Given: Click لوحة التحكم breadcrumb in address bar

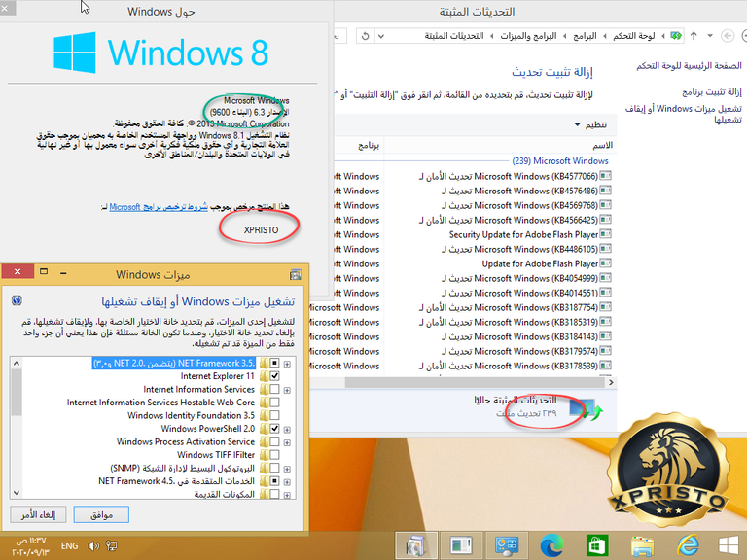Looking at the screenshot, I should tap(633, 36).
